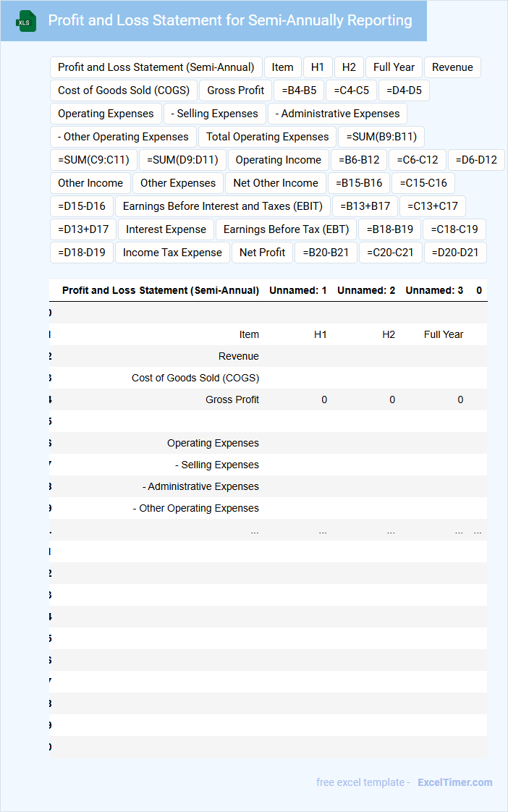Select the 'Operating Income' tag chip
The height and width of the screenshot is (812, 508).
tap(279, 160)
